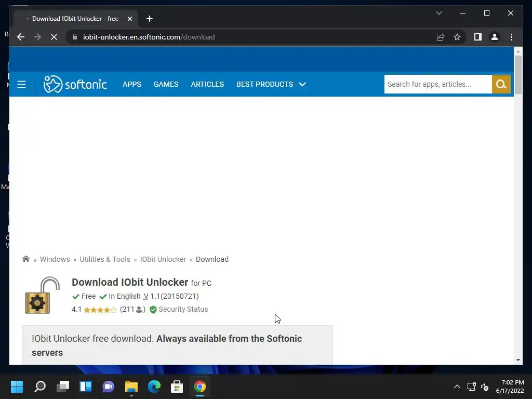Click the browser forward arrow

point(37,37)
